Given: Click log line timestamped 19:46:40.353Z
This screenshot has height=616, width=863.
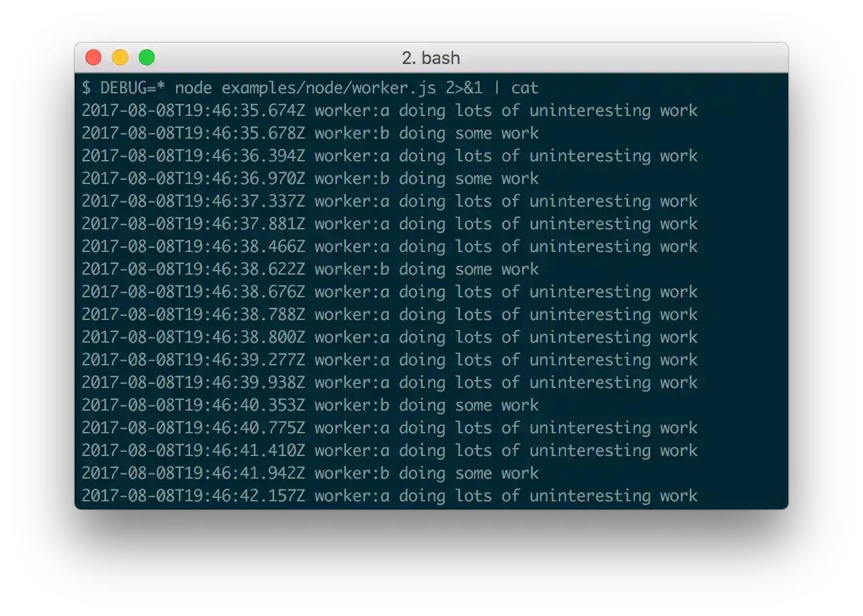Looking at the screenshot, I should tap(310, 405).
